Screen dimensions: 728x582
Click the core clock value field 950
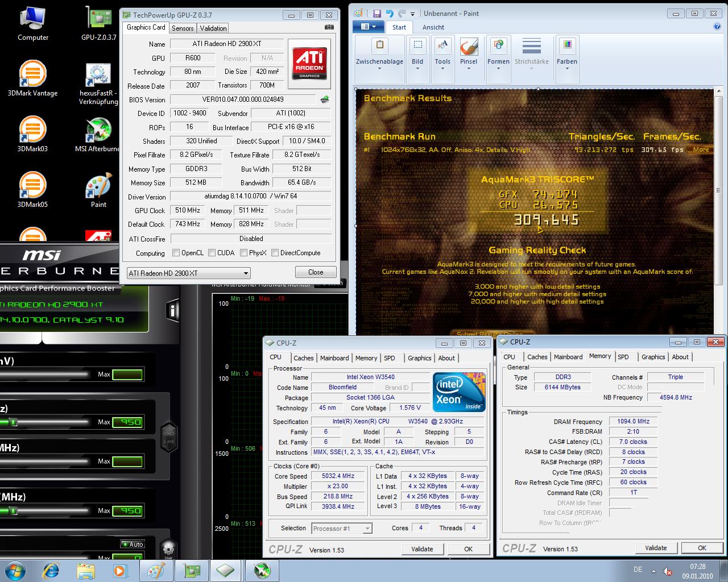pyautogui.click(x=127, y=422)
